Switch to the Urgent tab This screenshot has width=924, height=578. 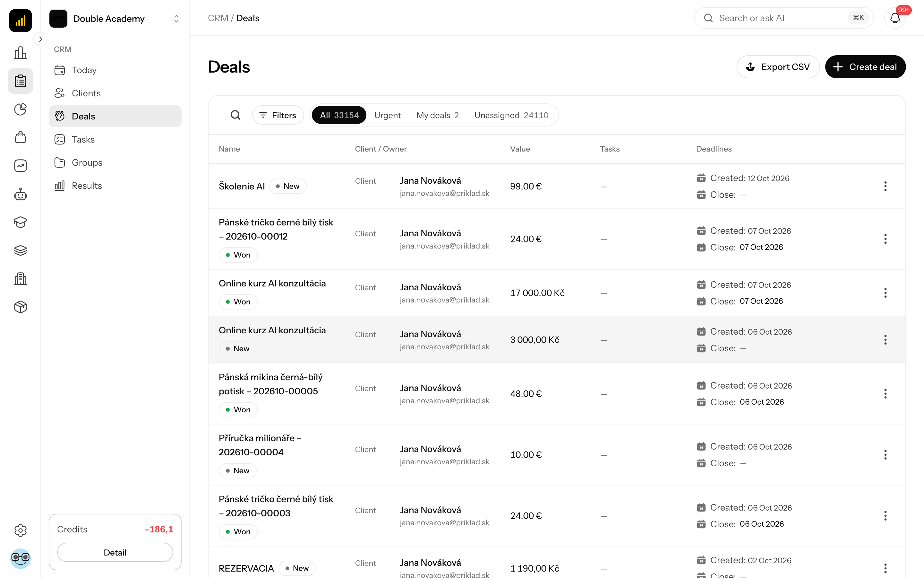388,115
